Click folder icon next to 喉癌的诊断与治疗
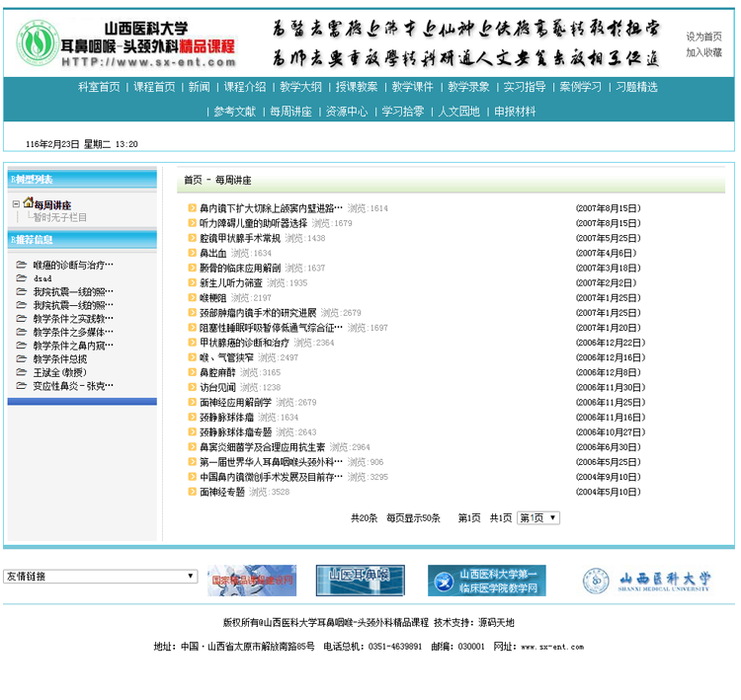 (x=22, y=265)
